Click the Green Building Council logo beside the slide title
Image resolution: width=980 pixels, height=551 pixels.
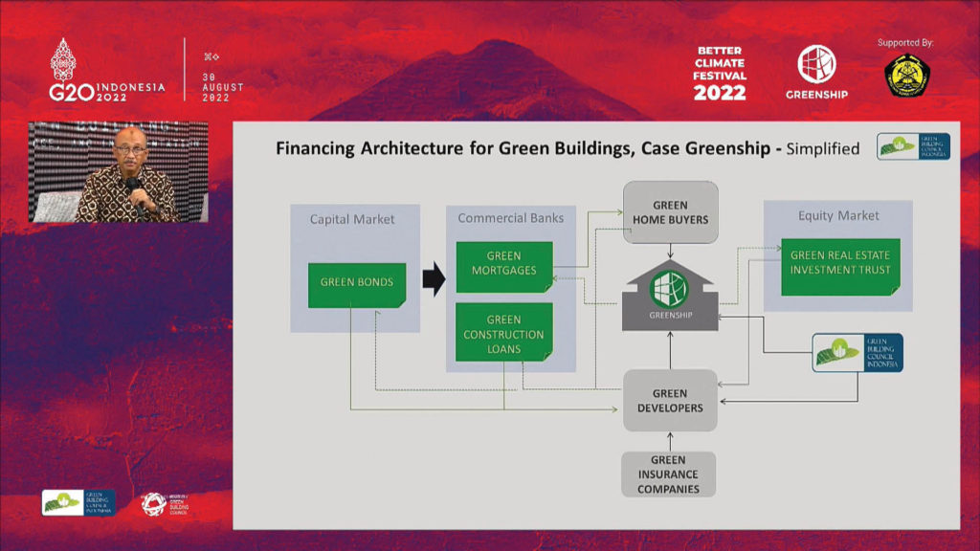click(x=913, y=146)
